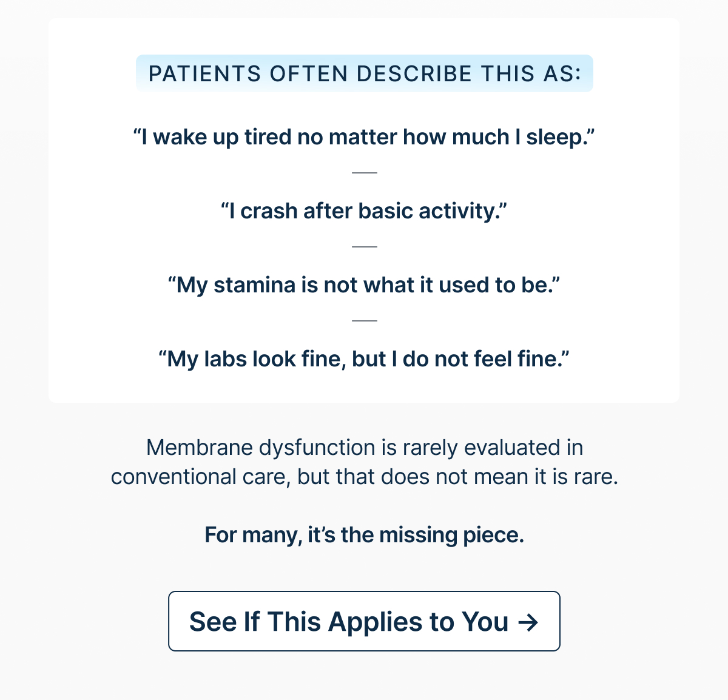Viewport: 728px width, 700px height.
Task: Click the membrane dysfunction explanatory text
Action: pyautogui.click(x=364, y=462)
